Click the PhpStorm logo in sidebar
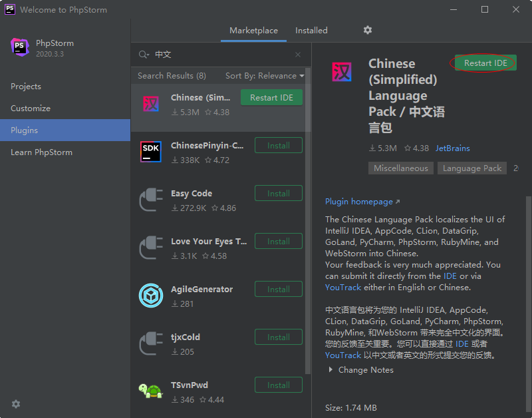The width and height of the screenshot is (532, 418). pos(20,47)
